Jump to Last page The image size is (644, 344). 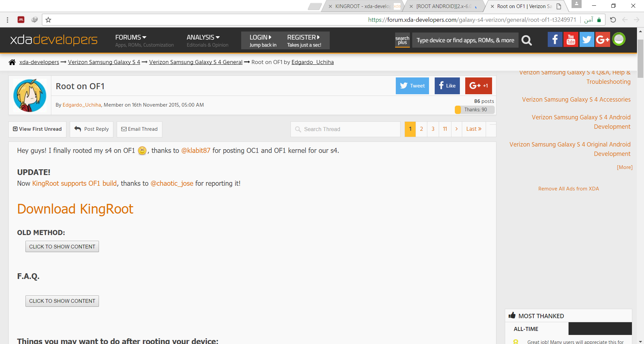point(474,129)
